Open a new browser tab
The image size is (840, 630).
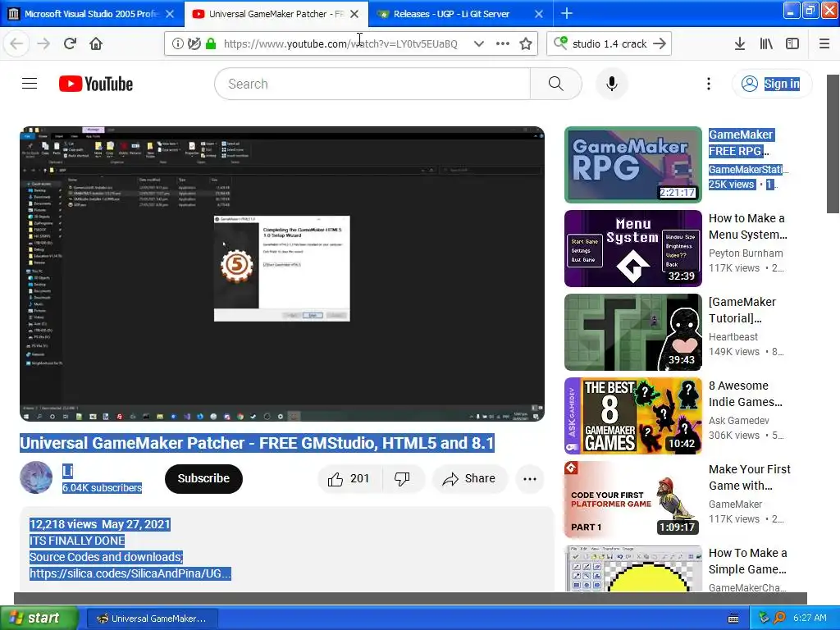[x=567, y=14]
